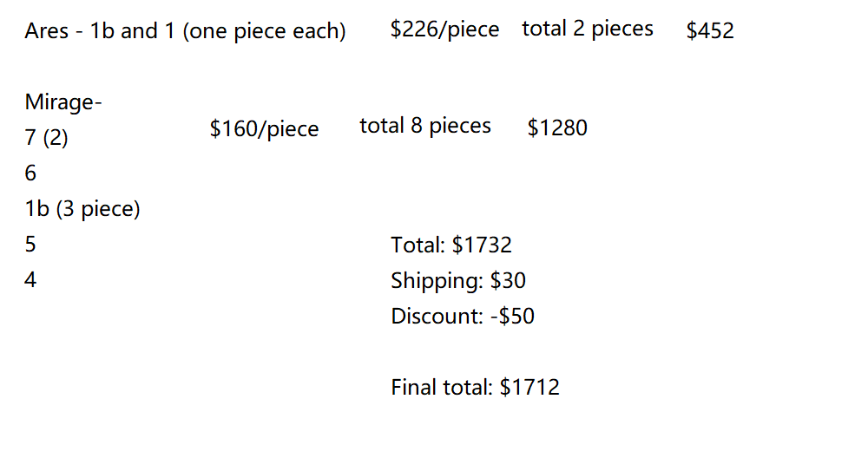The width and height of the screenshot is (868, 458).
Task: Click the '$226/piece' price text
Action: (x=444, y=29)
